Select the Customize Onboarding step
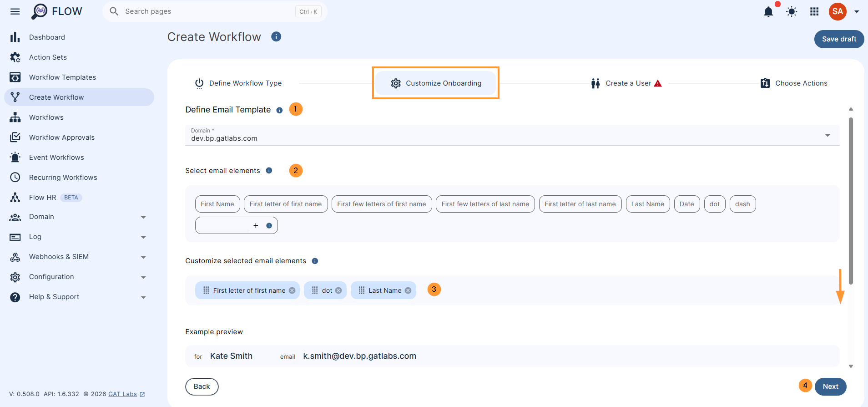The image size is (868, 407). (436, 83)
